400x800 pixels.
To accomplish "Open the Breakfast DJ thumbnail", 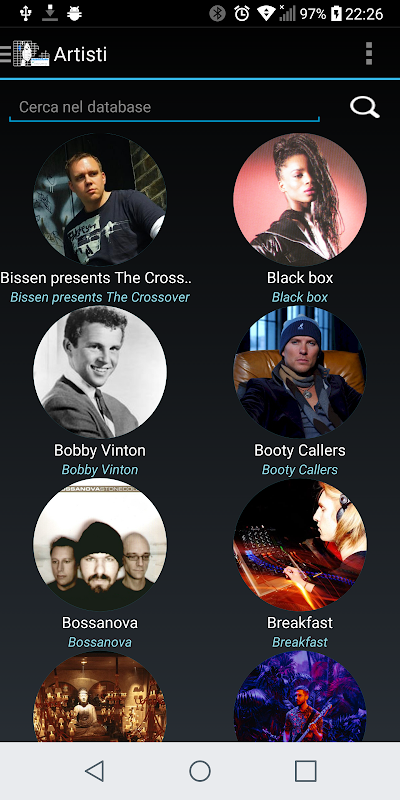I will tap(300, 544).
